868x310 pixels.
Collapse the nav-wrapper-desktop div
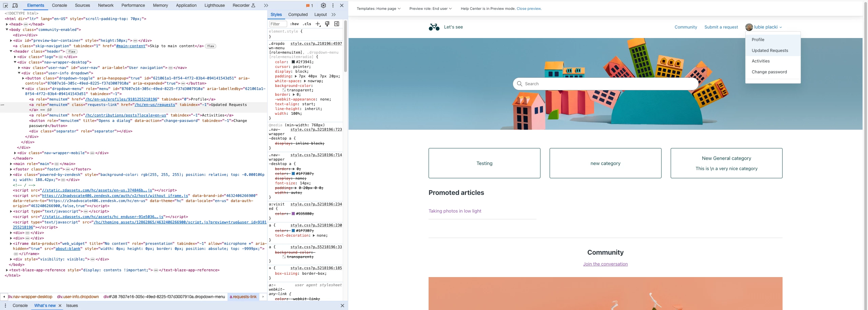click(15, 62)
